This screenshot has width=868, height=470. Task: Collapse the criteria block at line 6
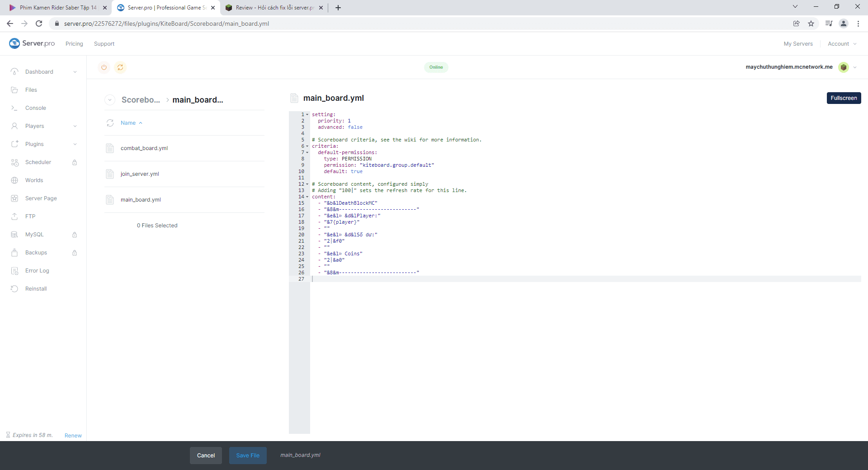(307, 146)
